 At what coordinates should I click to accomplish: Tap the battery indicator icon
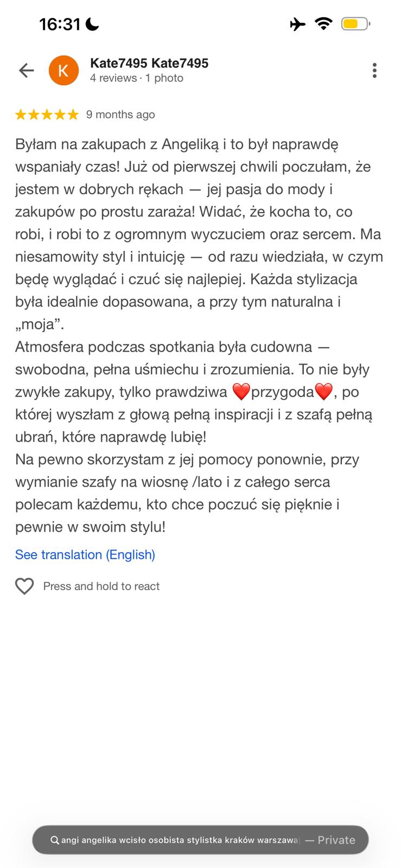[x=355, y=24]
